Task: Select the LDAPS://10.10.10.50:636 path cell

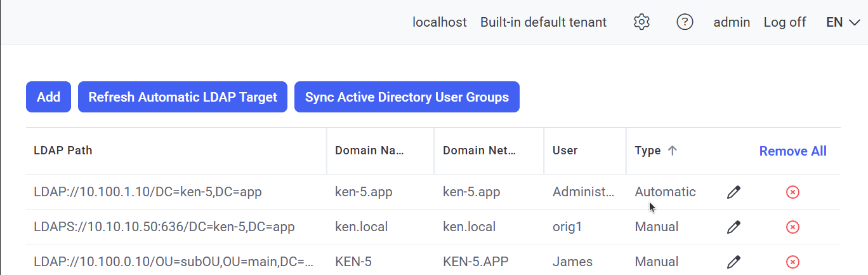Action: pyautogui.click(x=164, y=227)
